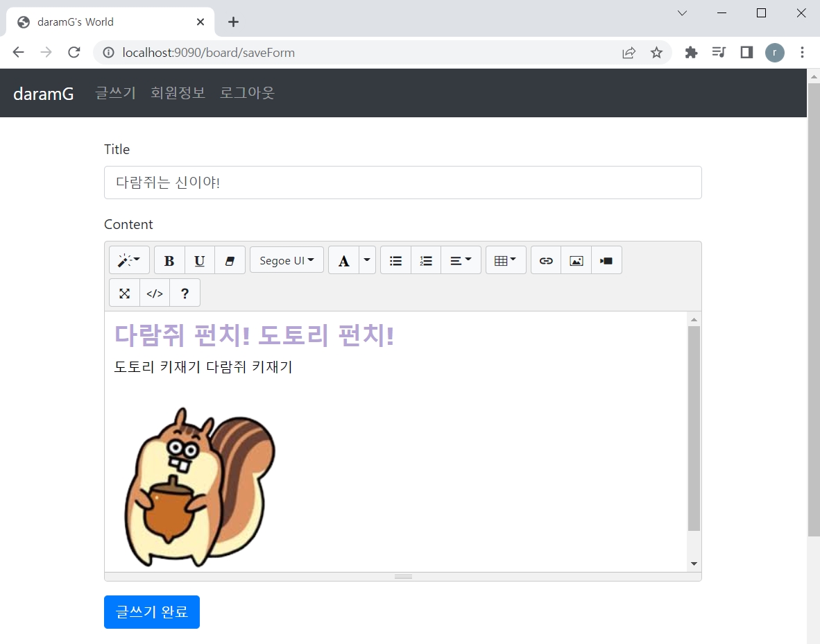This screenshot has width=820, height=644.
Task: Click the 도토리 키재기 다람쥐 키재기 text line
Action: pyautogui.click(x=203, y=366)
